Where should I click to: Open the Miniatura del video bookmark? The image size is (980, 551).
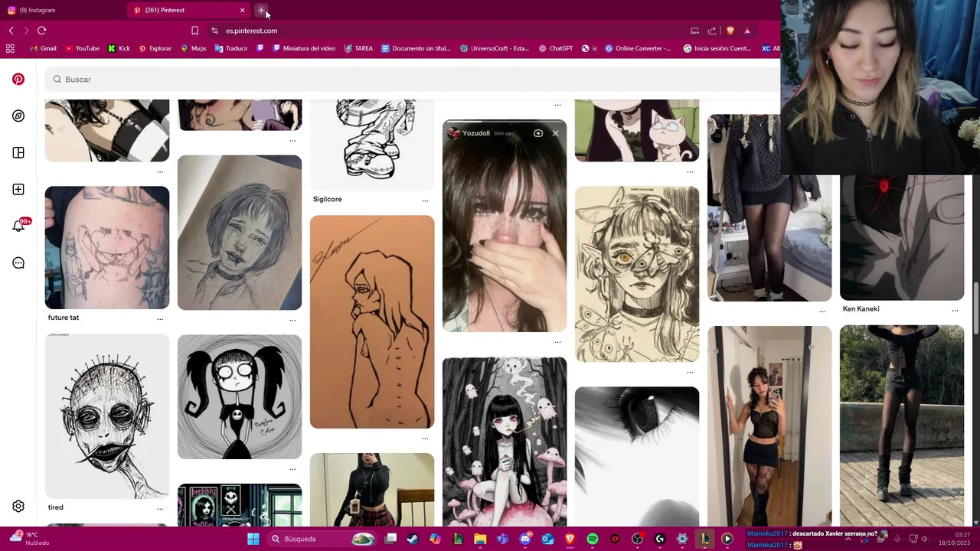tap(303, 48)
